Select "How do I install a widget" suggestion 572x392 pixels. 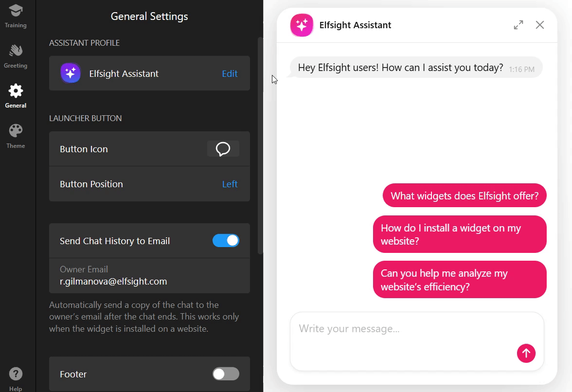(x=460, y=234)
